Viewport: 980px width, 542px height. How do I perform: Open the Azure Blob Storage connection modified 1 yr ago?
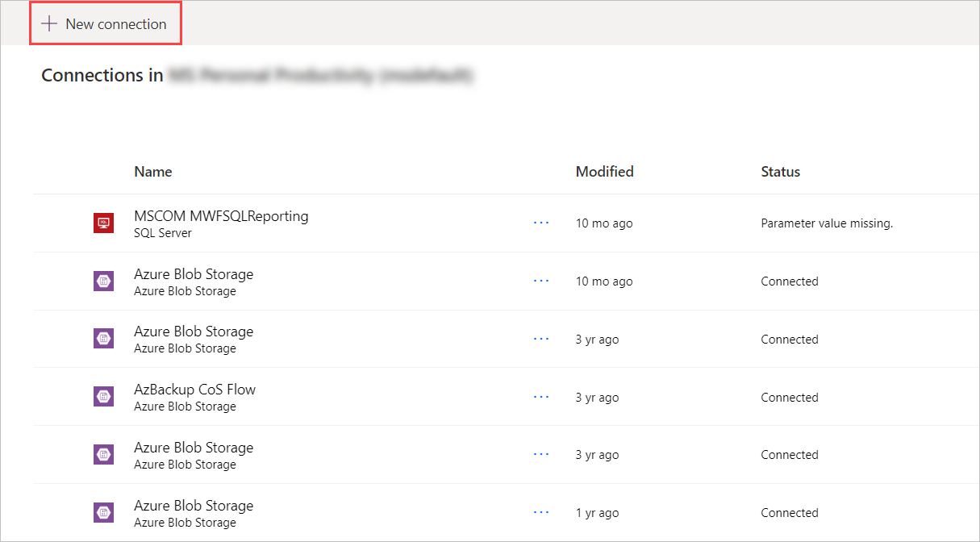[194, 506]
